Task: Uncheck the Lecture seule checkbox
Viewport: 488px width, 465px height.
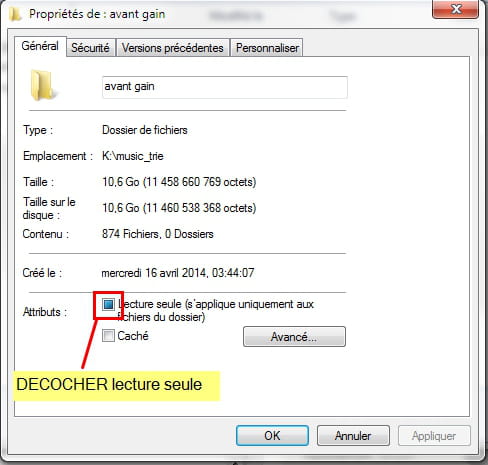Action: [108, 304]
